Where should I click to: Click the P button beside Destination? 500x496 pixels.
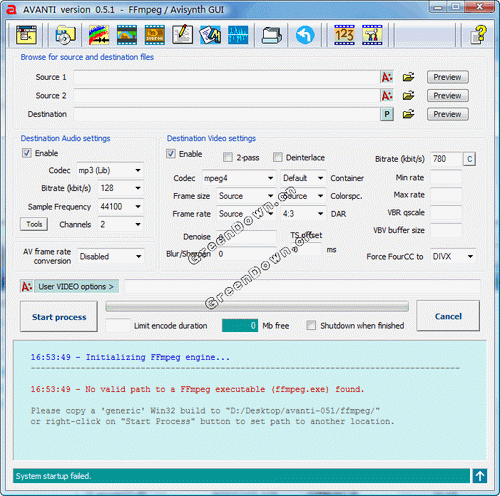pos(387,114)
